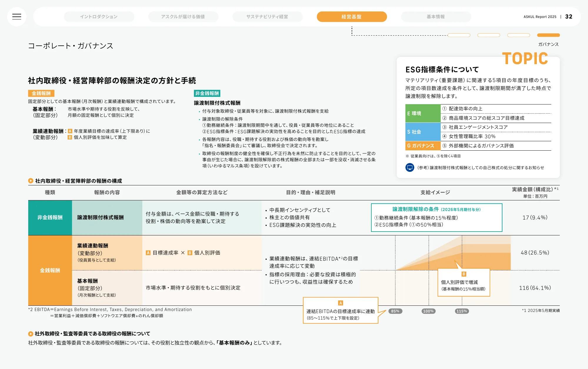The height and width of the screenshot is (369, 588).
Task: Click the first empty section pill indicator
Action: click(x=459, y=35)
